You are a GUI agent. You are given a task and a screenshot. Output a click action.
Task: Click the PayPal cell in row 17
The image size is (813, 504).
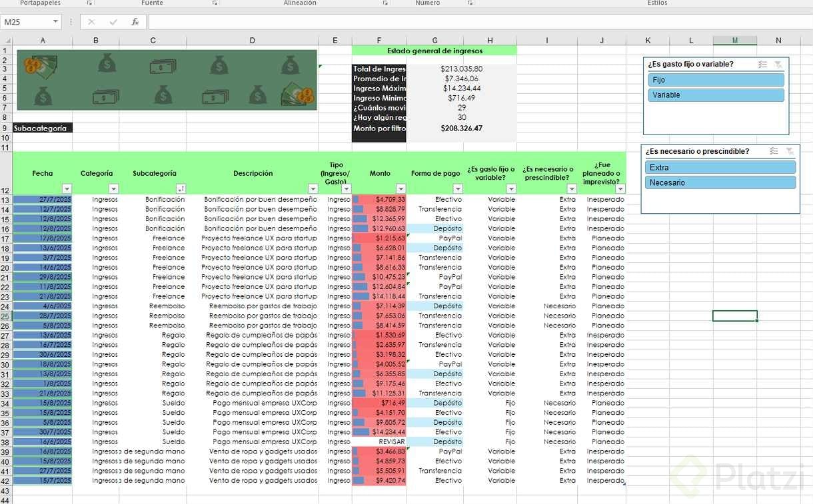(435, 238)
